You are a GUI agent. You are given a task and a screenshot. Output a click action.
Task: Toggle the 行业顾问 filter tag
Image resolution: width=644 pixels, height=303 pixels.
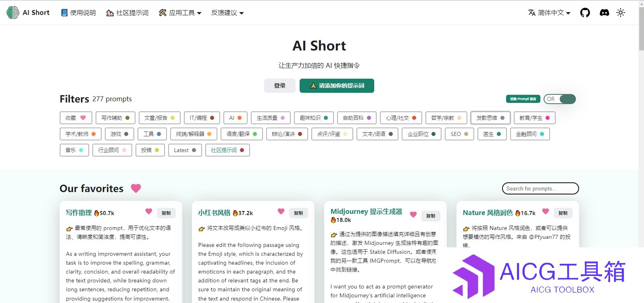pyautogui.click(x=112, y=150)
